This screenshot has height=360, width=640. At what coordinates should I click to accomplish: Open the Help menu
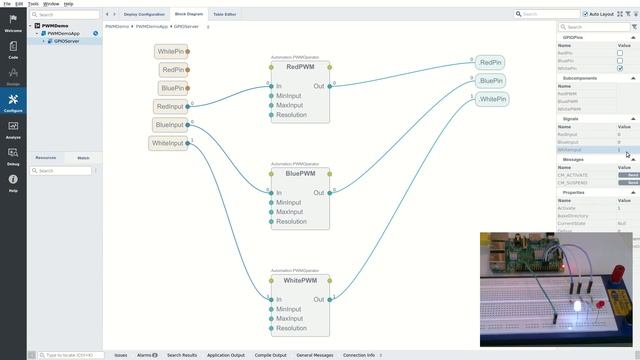pos(69,4)
